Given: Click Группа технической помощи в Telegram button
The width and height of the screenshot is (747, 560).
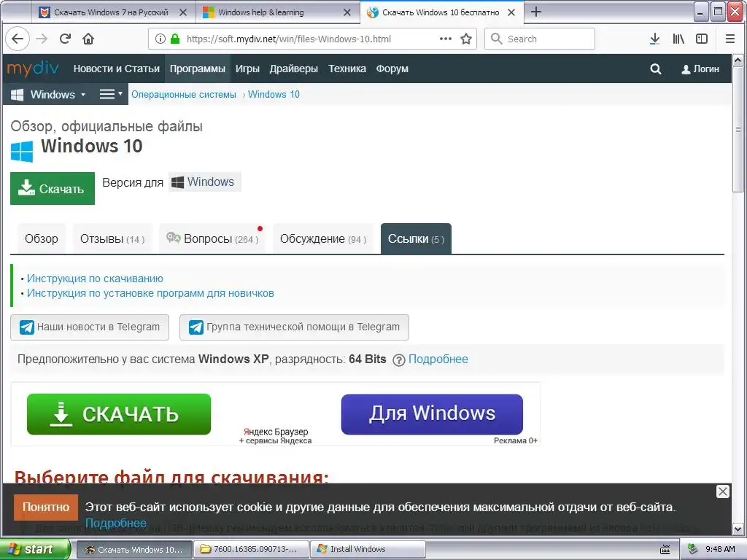Looking at the screenshot, I should (x=294, y=327).
